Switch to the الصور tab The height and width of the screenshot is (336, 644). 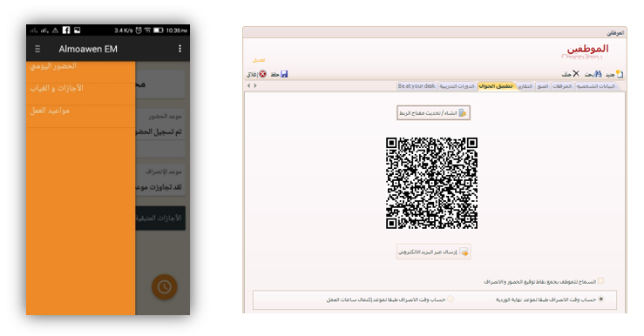click(x=543, y=86)
